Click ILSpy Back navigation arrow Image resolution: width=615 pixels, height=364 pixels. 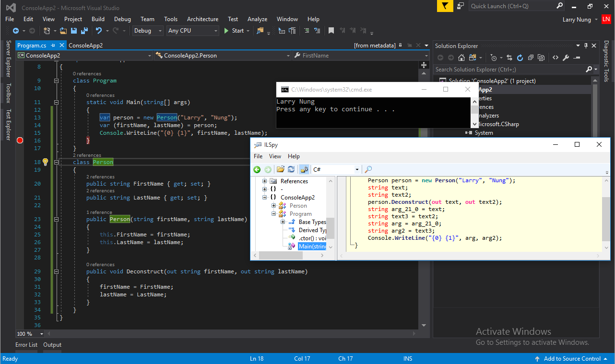(x=257, y=169)
